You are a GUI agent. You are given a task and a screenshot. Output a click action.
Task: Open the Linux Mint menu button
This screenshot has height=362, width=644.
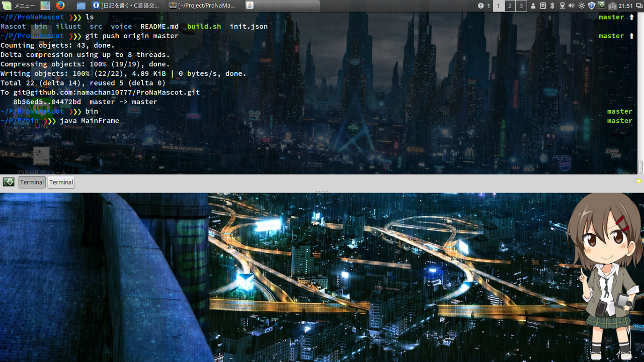[x=18, y=6]
